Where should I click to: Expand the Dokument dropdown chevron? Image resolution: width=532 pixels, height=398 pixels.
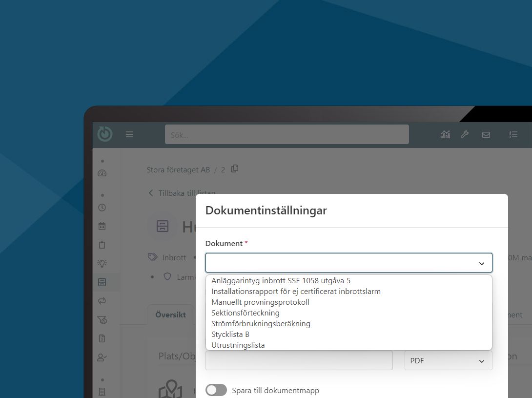[x=482, y=263]
